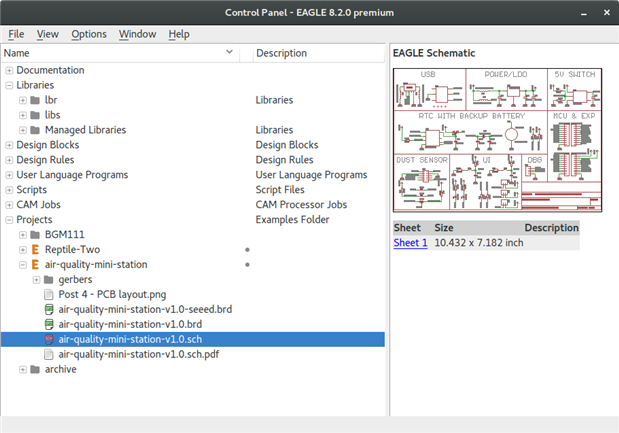
Task: Click the sch.pdf document file icon
Action: tap(50, 355)
